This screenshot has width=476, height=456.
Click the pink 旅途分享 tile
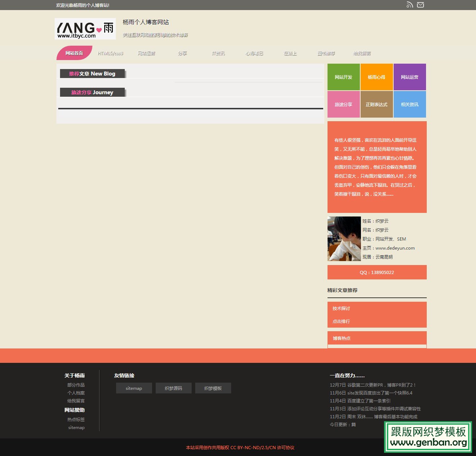click(343, 104)
